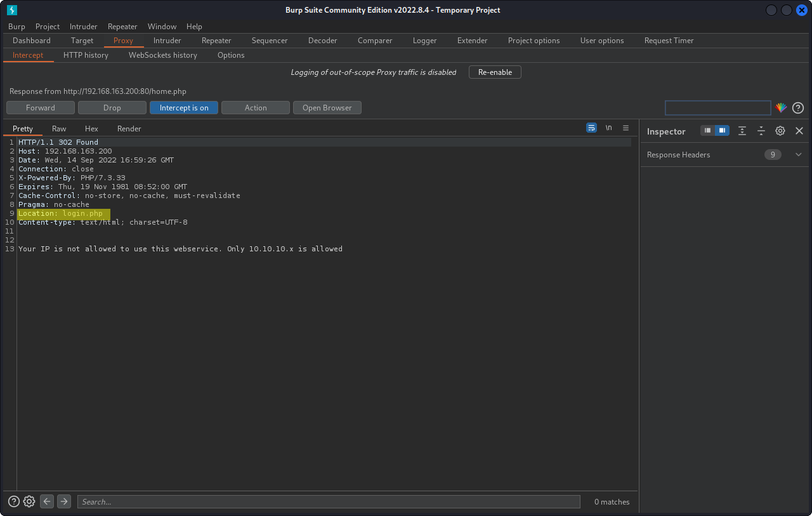Click the Cache-Control header line
The width and height of the screenshot is (812, 516).
click(x=129, y=195)
